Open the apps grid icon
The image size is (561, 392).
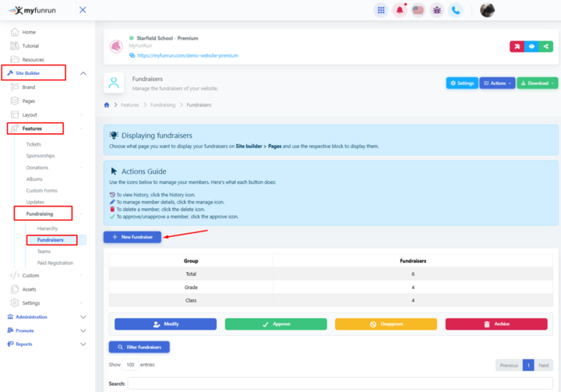pyautogui.click(x=380, y=10)
